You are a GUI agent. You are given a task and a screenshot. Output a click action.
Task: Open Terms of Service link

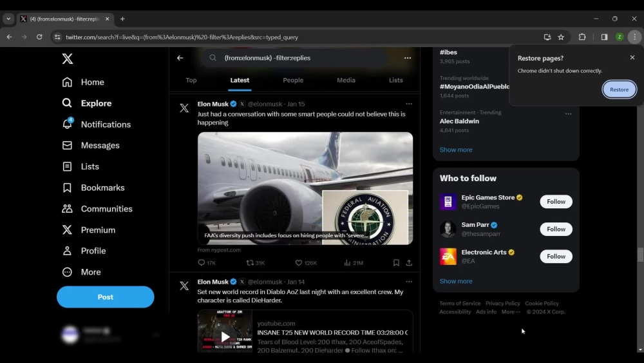460,304
